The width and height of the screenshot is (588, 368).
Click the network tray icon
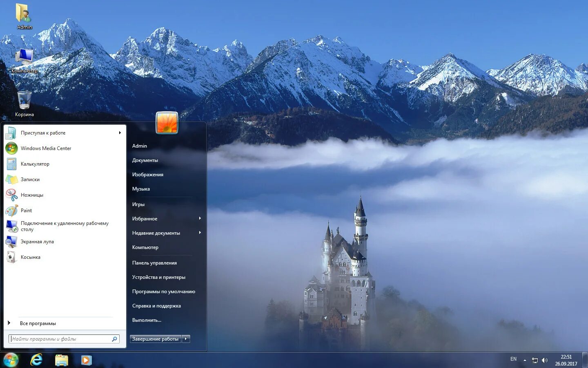(535, 360)
